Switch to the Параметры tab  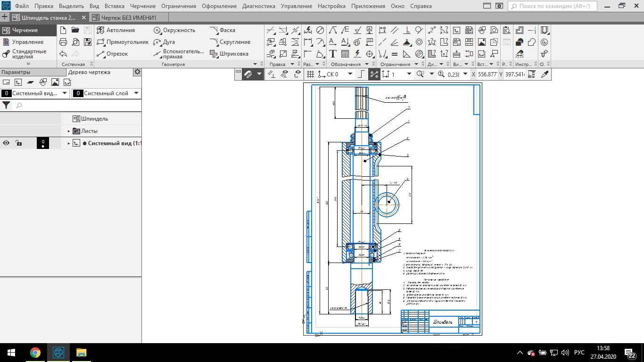click(x=16, y=72)
